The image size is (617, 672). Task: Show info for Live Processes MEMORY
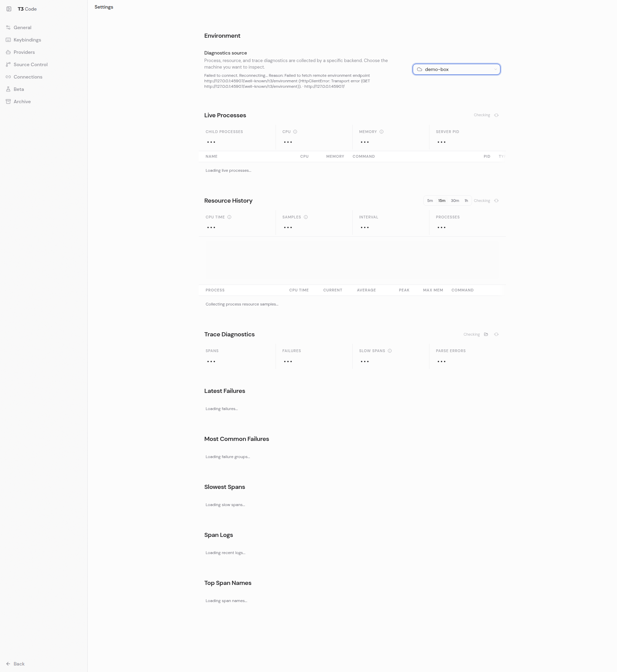pos(382,132)
